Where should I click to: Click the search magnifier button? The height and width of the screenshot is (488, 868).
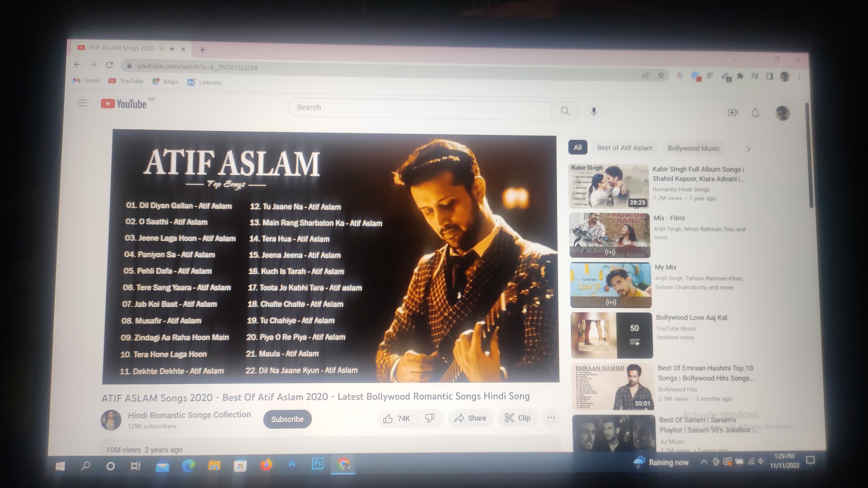point(565,111)
